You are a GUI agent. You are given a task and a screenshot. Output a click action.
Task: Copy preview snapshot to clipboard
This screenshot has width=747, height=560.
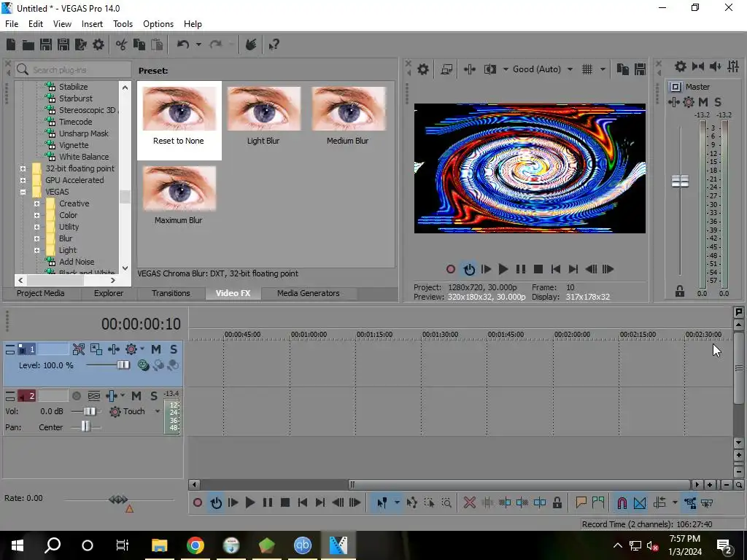[x=623, y=69]
